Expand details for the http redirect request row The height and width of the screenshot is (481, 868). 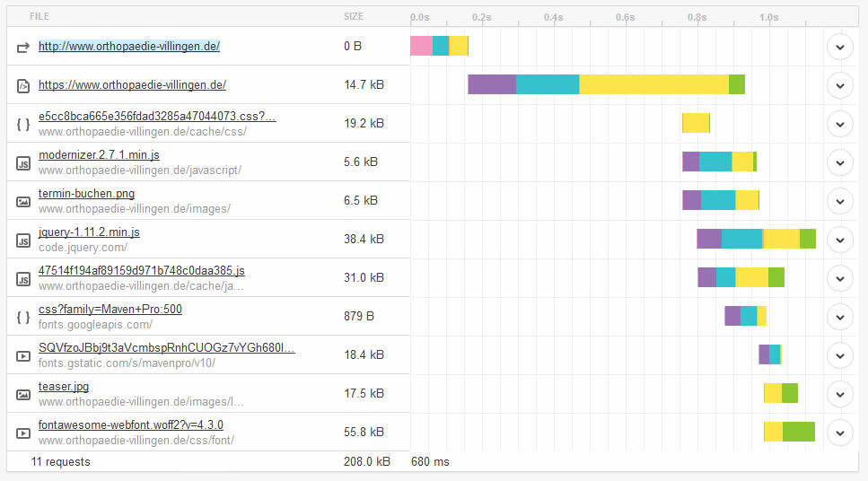click(840, 47)
